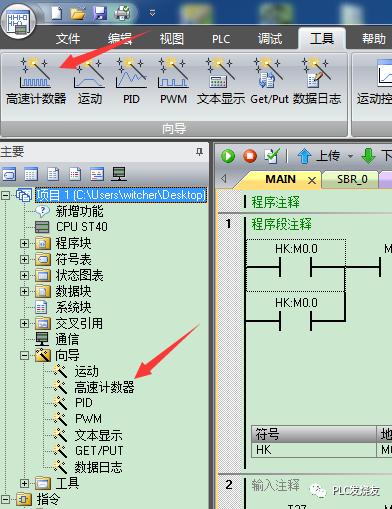Create a new project with the New icon
The width and height of the screenshot is (392, 509).
click(x=57, y=13)
